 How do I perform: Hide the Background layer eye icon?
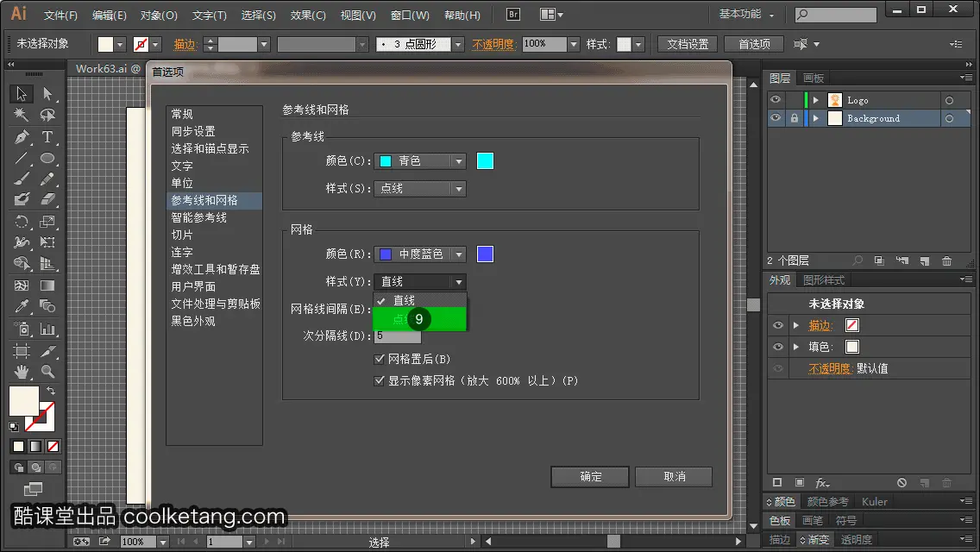(776, 118)
